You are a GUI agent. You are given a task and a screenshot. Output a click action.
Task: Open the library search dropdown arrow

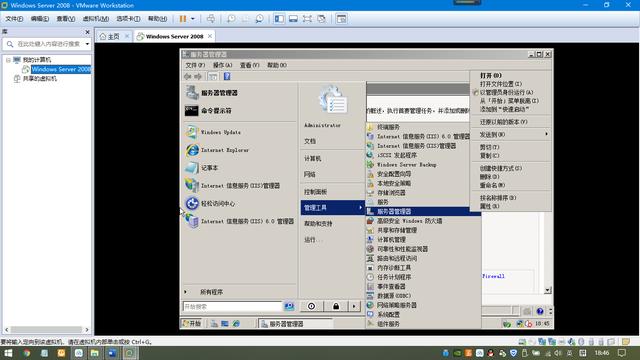[x=87, y=44]
